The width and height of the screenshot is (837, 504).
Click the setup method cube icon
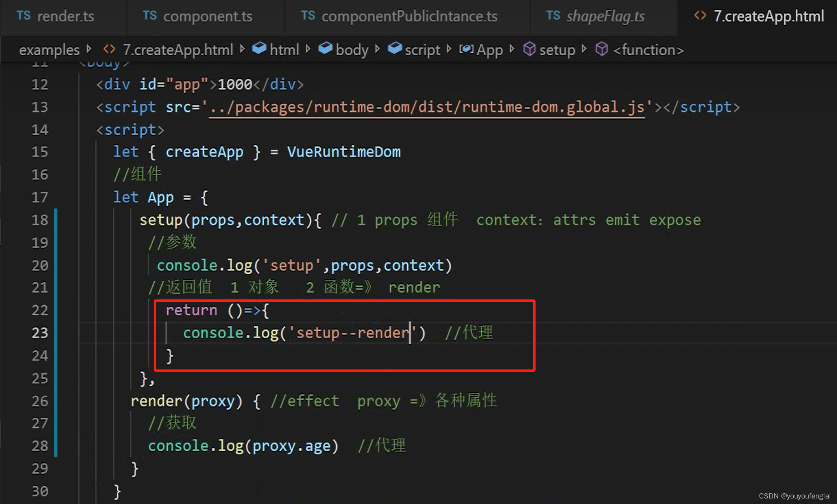tap(529, 49)
